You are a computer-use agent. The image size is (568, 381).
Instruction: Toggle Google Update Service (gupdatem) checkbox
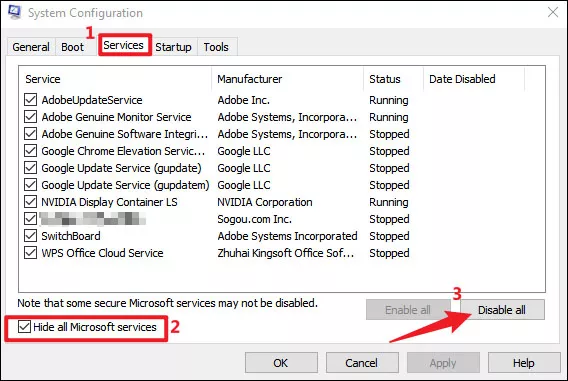coord(30,185)
